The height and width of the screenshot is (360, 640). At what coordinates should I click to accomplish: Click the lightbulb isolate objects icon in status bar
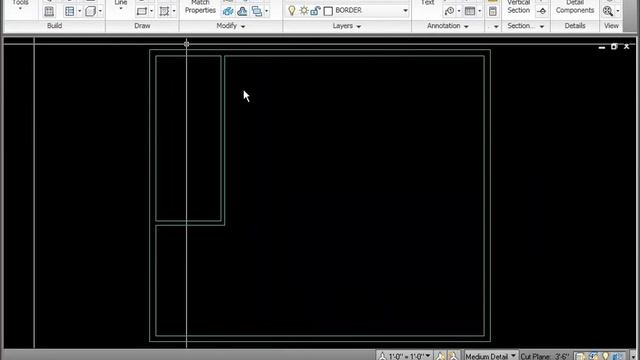pos(605,356)
